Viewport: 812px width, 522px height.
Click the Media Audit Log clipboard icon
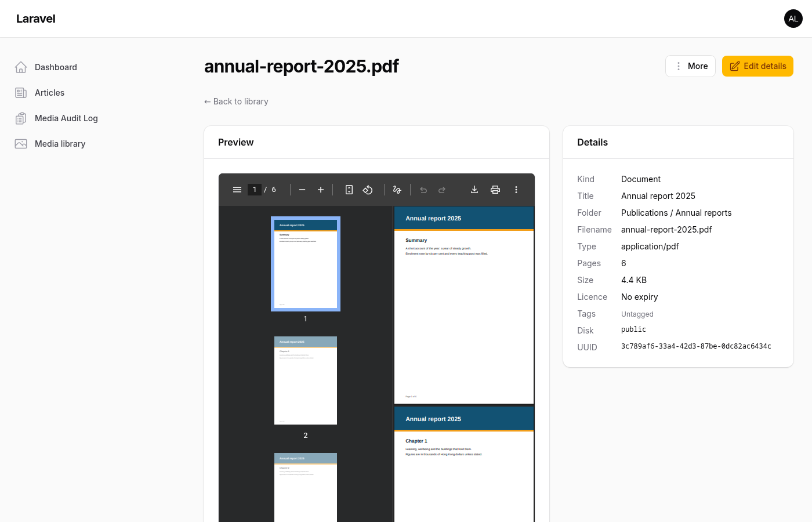21,118
